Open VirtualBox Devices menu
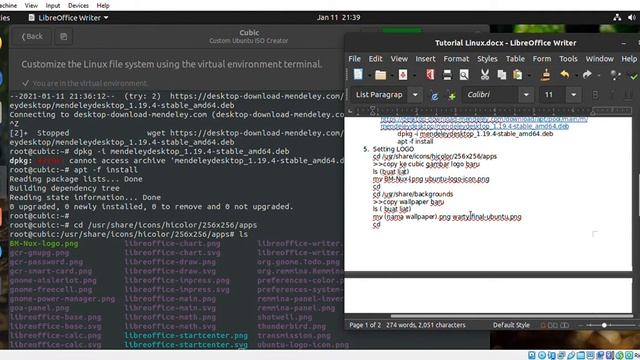The image size is (640, 360). (78, 5)
